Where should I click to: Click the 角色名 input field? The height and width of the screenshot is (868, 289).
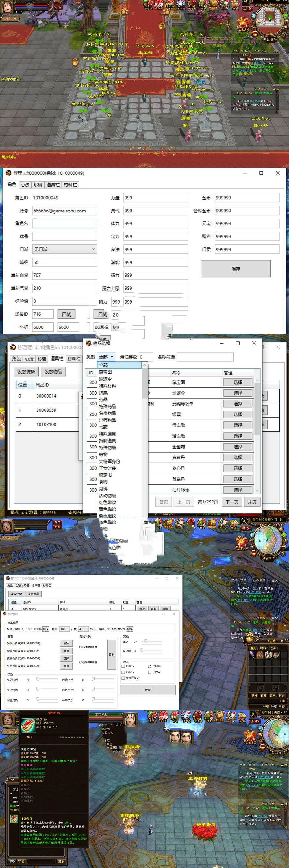click(x=65, y=223)
